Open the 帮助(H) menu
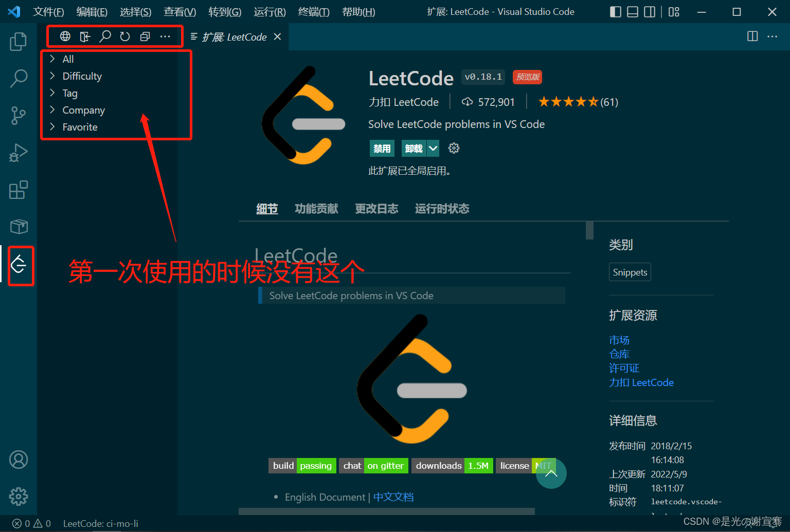 point(358,12)
